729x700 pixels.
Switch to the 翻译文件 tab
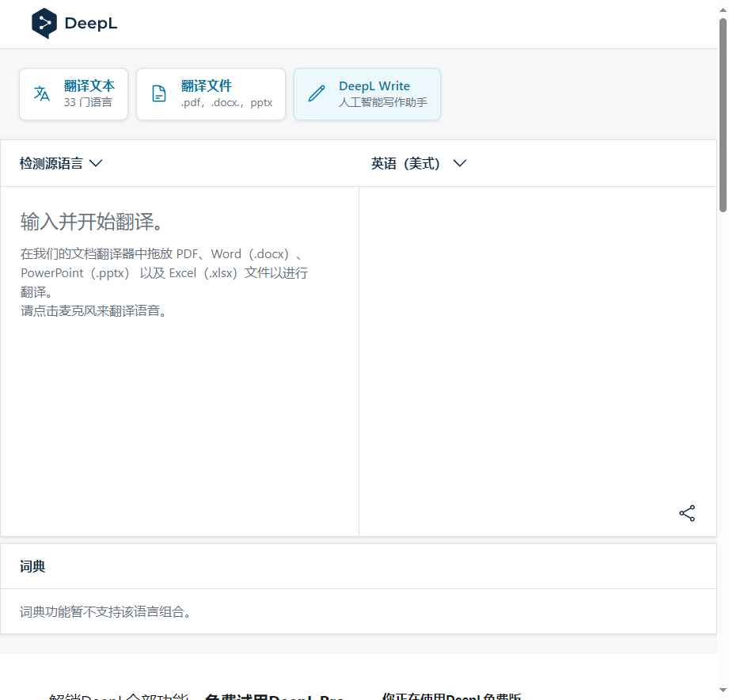point(211,94)
